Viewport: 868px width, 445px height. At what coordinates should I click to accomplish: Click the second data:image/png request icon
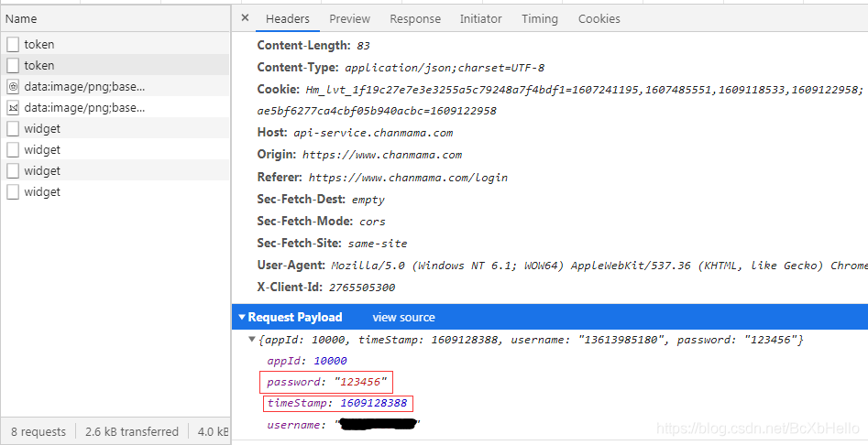pyautogui.click(x=13, y=108)
